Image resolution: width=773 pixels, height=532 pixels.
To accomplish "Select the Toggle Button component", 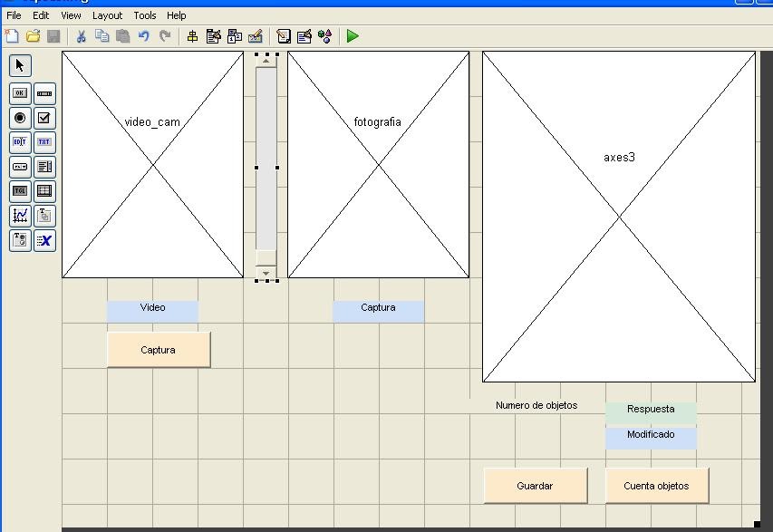I will tap(18, 190).
